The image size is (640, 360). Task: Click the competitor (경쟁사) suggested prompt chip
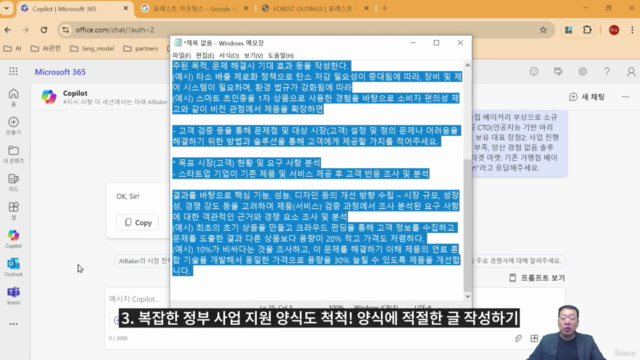pyautogui.click(x=519, y=261)
